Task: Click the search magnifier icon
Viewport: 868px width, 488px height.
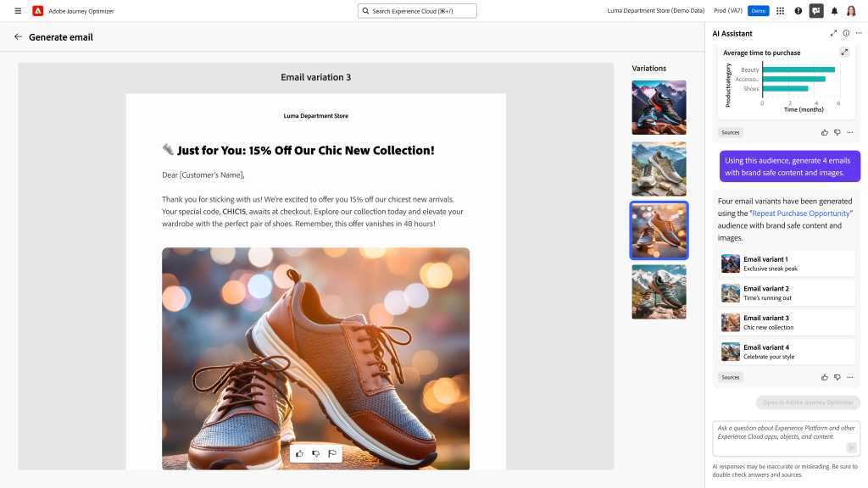Action: pyautogui.click(x=365, y=10)
